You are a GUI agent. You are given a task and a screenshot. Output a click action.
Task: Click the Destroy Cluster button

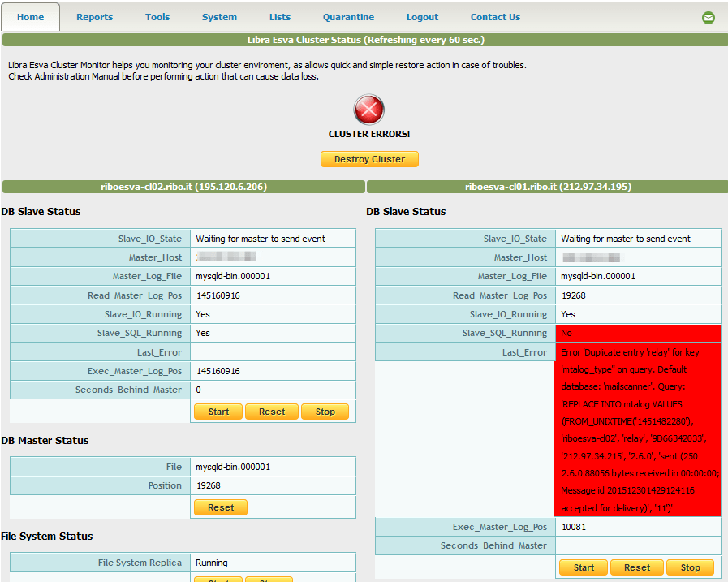(x=369, y=158)
